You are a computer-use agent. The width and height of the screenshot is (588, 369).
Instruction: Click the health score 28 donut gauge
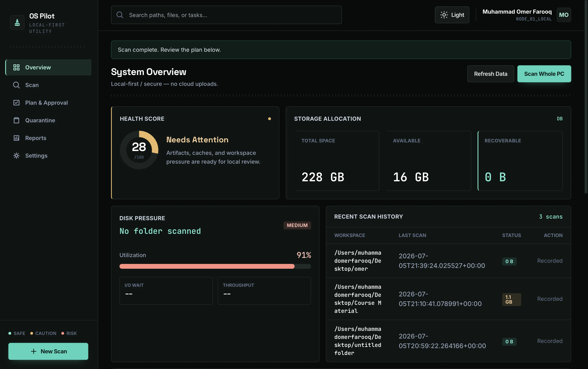pyautogui.click(x=139, y=150)
